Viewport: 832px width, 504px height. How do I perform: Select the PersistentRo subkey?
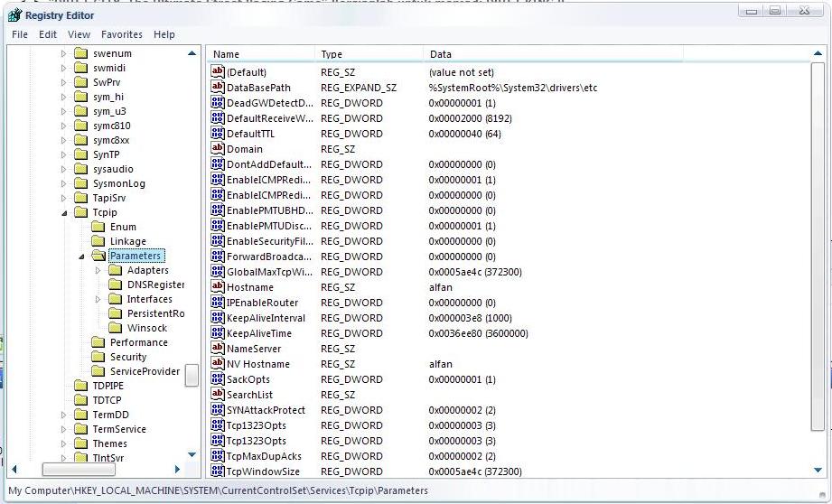[156, 313]
